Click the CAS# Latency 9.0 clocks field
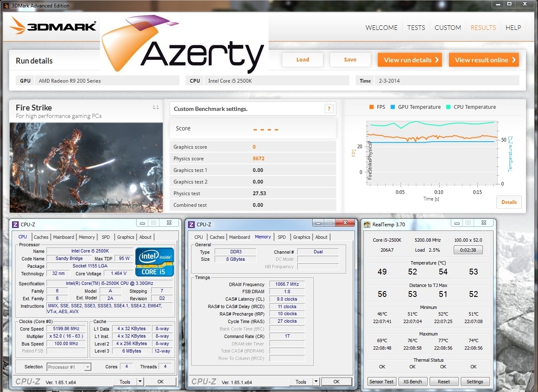 (x=287, y=299)
